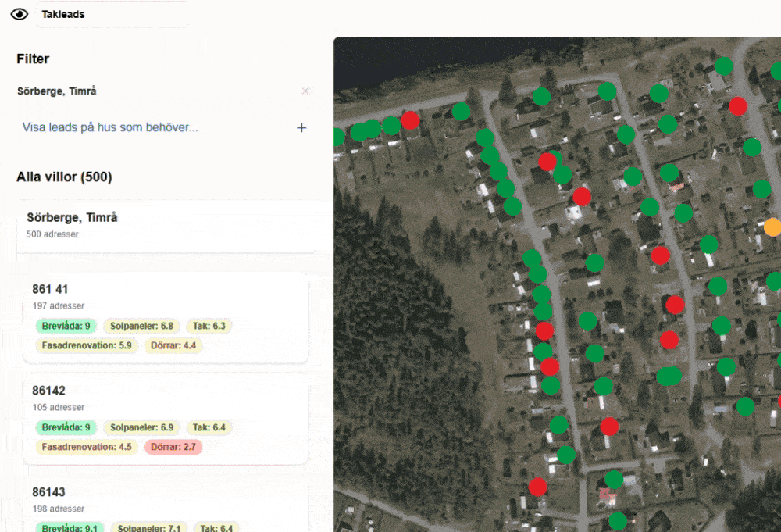Open the 86143 postcode card
This screenshot has width=781, height=532.
(166, 504)
